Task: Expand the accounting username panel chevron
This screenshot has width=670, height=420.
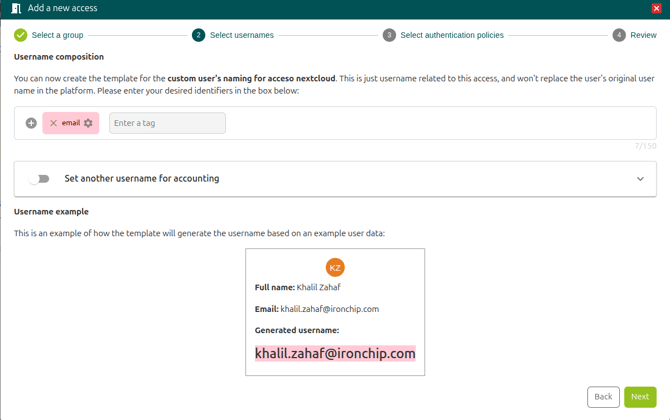Action: coord(640,179)
